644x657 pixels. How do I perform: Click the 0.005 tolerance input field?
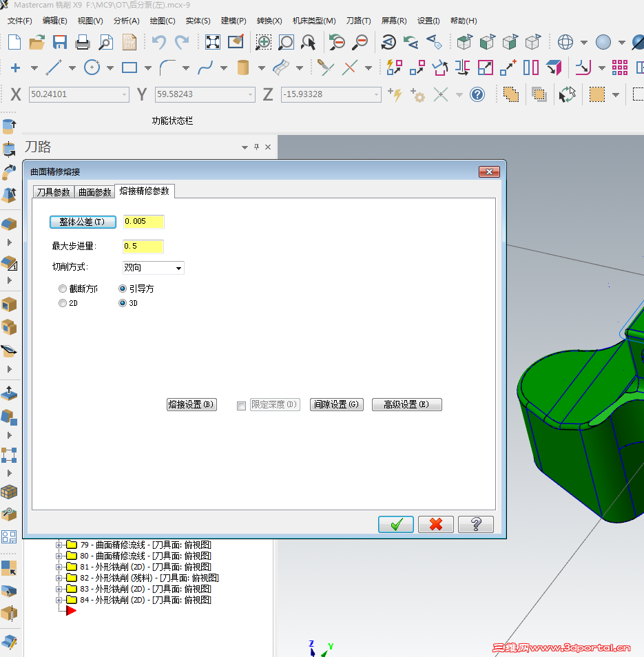tap(144, 222)
